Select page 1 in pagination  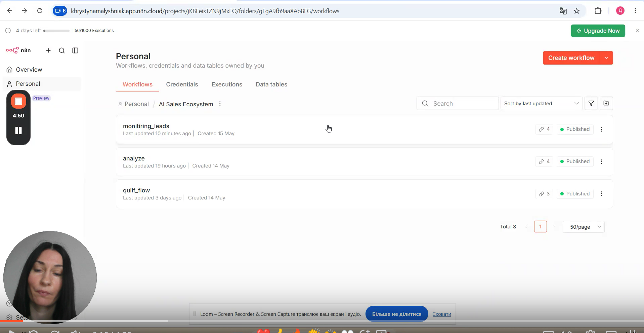[541, 227]
